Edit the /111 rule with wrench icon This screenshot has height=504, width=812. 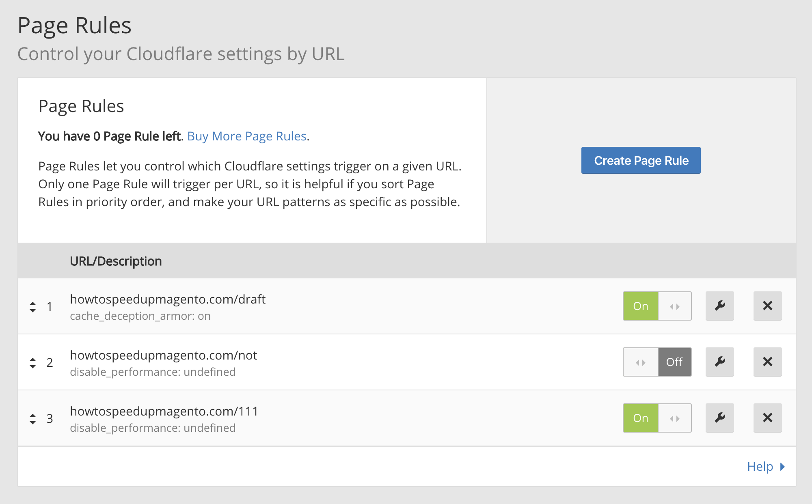point(719,418)
